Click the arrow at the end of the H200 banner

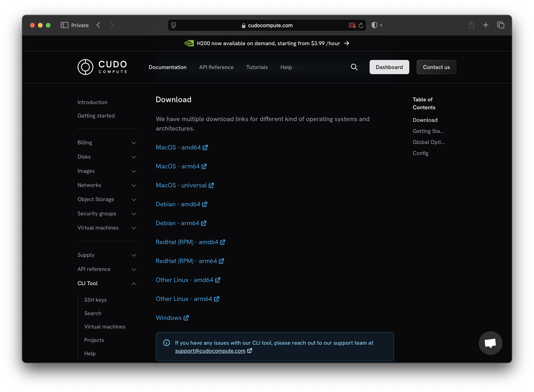tap(346, 43)
